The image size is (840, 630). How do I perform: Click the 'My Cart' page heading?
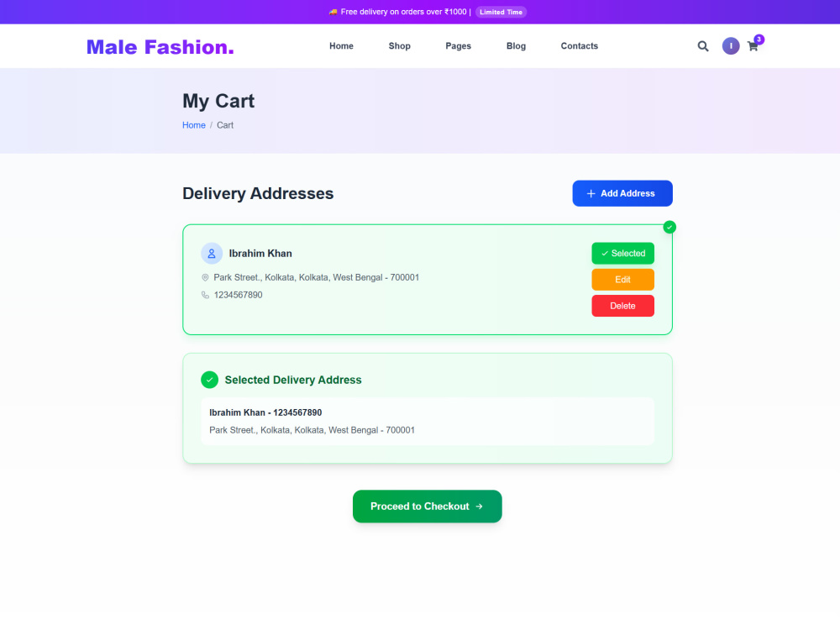[218, 101]
